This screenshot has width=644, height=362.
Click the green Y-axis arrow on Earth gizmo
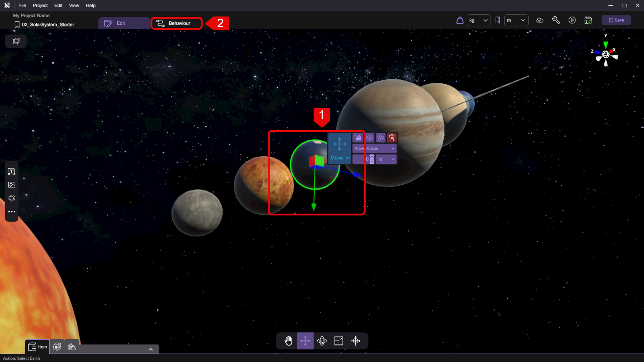point(314,207)
